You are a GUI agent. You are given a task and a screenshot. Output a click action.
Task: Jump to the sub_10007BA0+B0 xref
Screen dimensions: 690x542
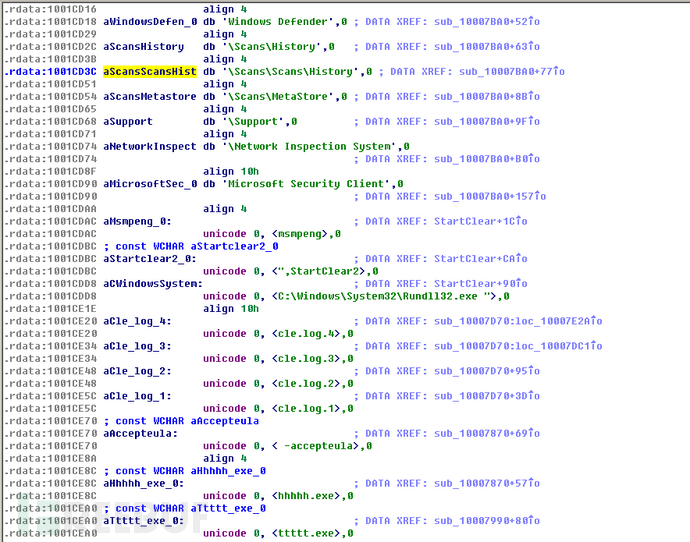487,159
